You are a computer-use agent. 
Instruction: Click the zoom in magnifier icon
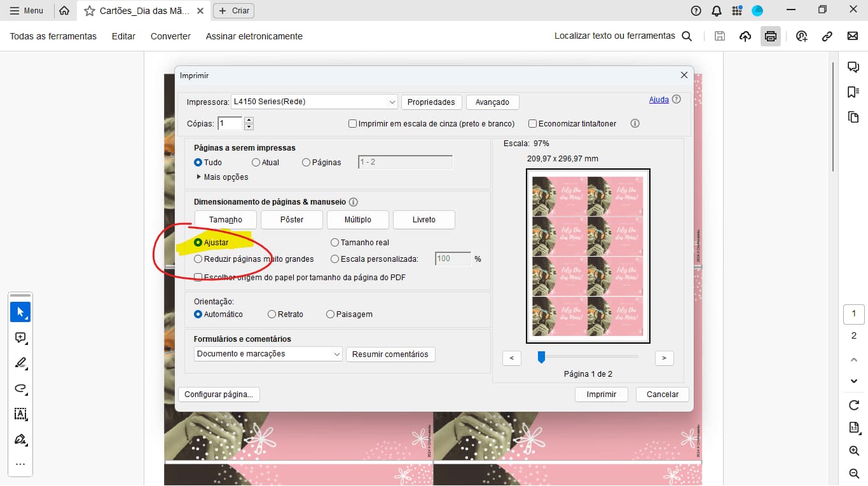click(x=854, y=450)
